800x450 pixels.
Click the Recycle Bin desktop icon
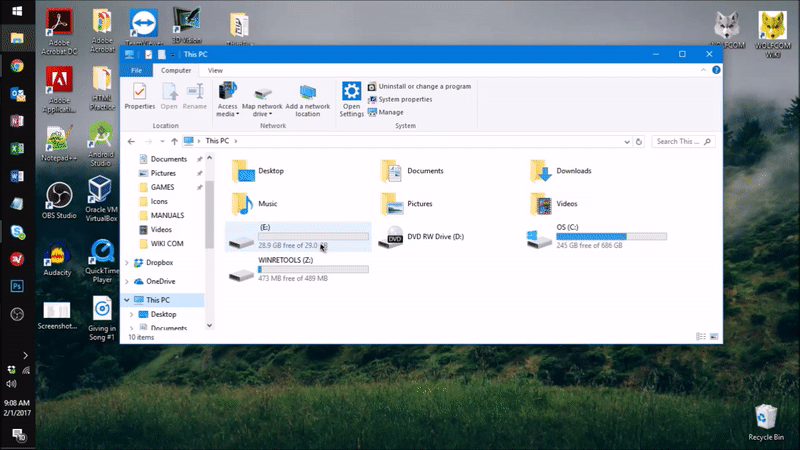point(766,420)
